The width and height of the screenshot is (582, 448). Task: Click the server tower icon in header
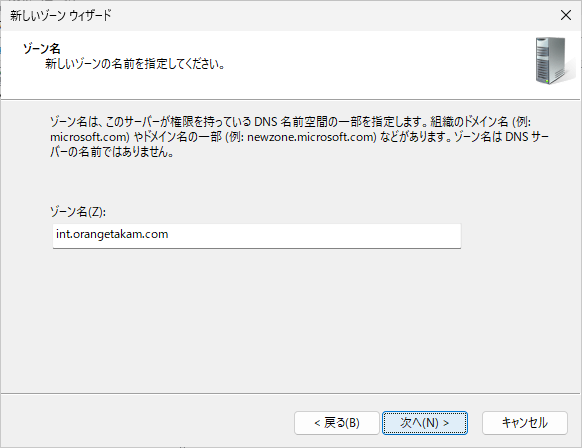click(552, 61)
